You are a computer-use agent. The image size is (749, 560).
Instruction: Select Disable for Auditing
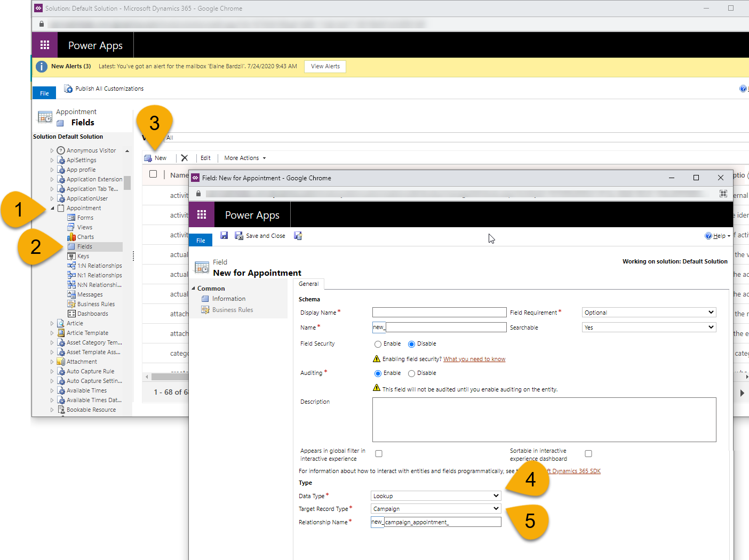[411, 373]
